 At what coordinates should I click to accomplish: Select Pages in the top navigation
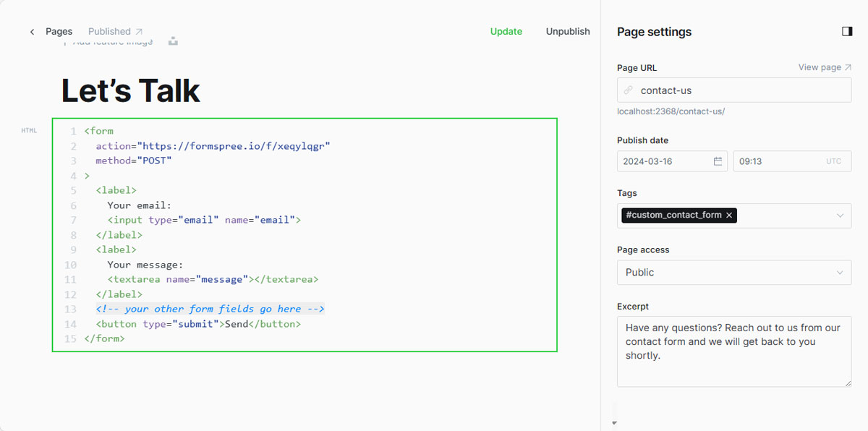coord(59,31)
